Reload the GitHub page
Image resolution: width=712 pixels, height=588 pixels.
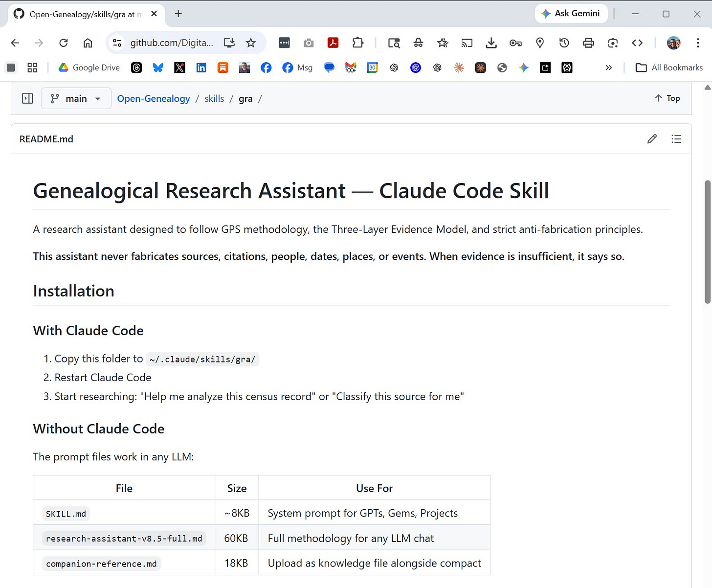(x=64, y=43)
